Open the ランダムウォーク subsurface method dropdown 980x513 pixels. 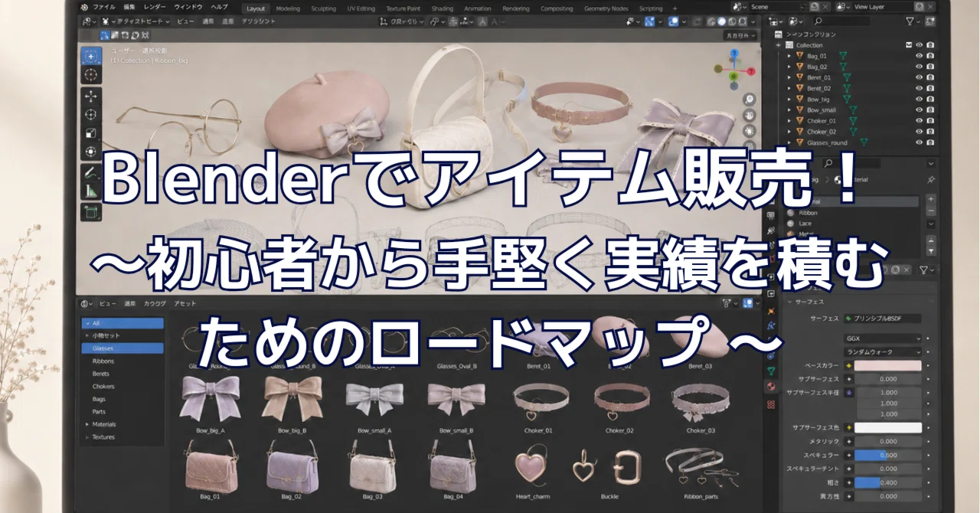[x=882, y=351]
